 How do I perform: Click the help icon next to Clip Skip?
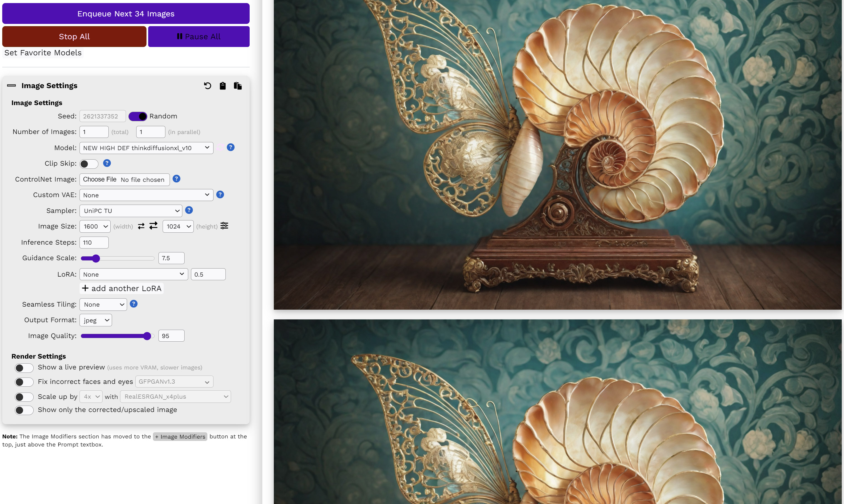[107, 163]
